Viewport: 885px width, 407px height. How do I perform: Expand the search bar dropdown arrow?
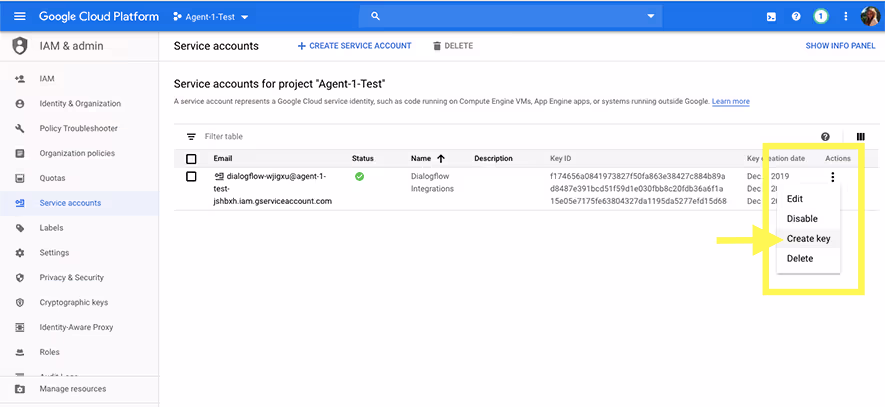pyautogui.click(x=651, y=16)
